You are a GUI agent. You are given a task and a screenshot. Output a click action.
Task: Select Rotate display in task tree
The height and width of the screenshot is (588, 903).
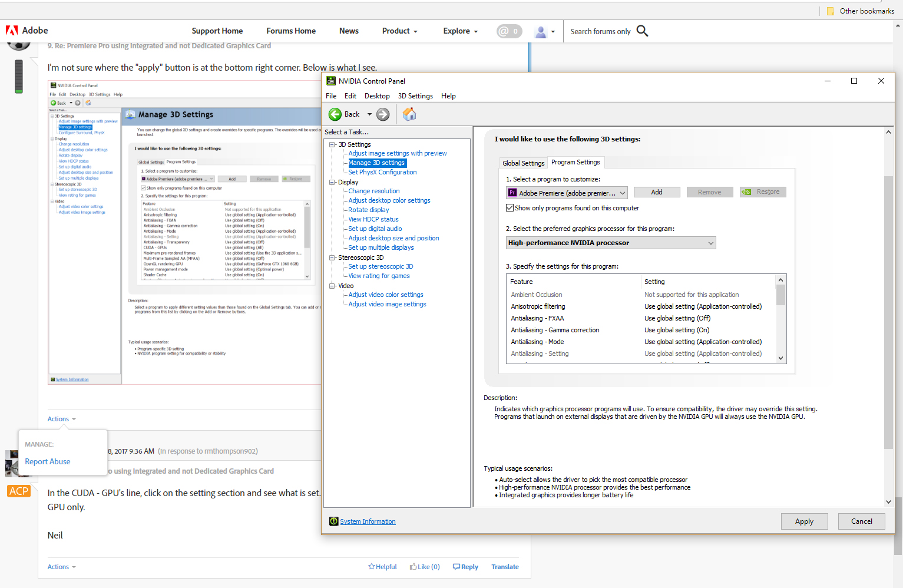[x=369, y=210]
